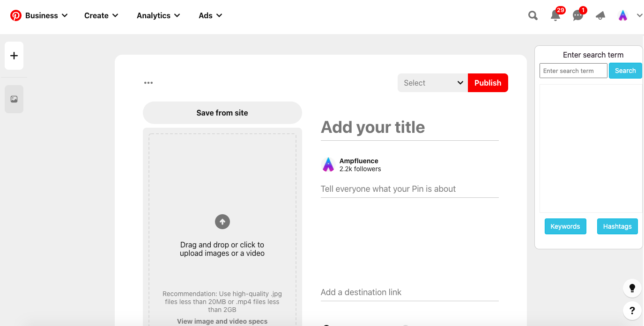
Task: Expand the Select board dropdown
Action: 432,83
